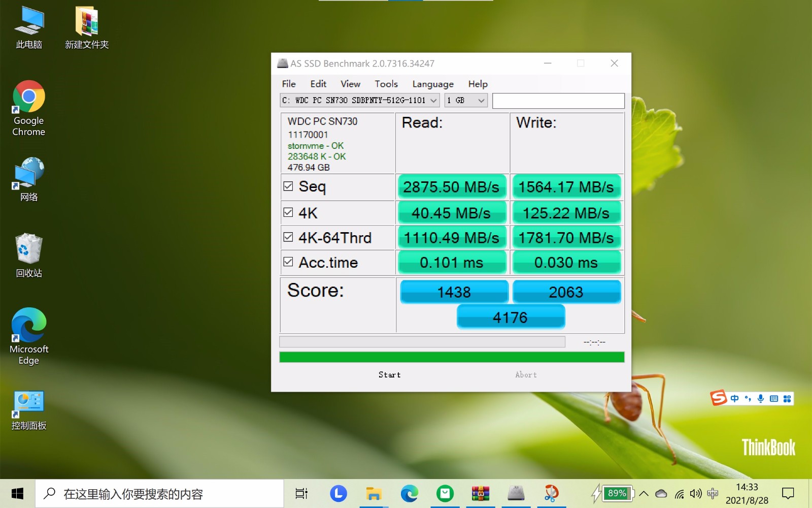
Task: Select the 回收站 recycle bin icon
Action: coord(29,256)
